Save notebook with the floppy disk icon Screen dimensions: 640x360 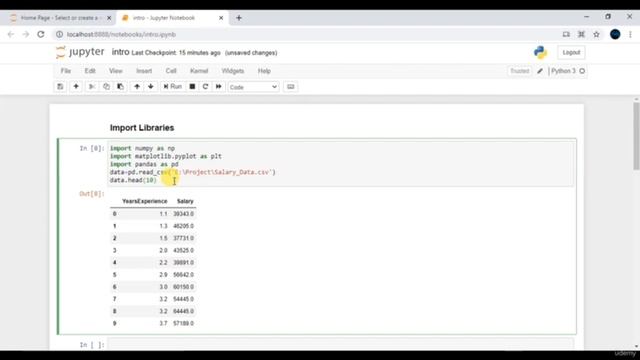click(x=60, y=87)
